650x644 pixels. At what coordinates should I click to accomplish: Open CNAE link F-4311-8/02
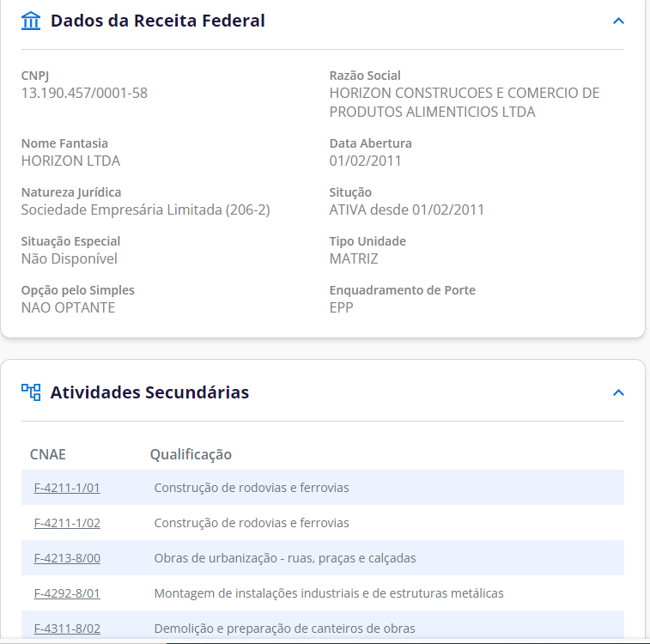[x=67, y=629]
